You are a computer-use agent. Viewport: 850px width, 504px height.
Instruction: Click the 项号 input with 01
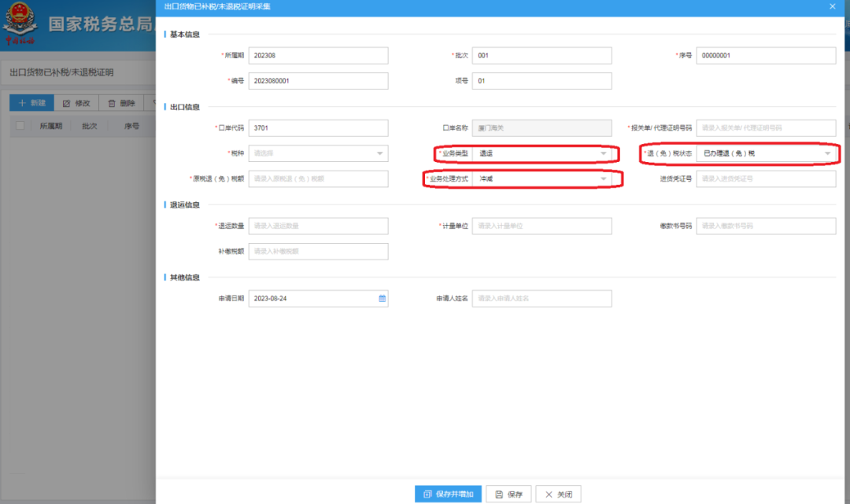pos(542,81)
